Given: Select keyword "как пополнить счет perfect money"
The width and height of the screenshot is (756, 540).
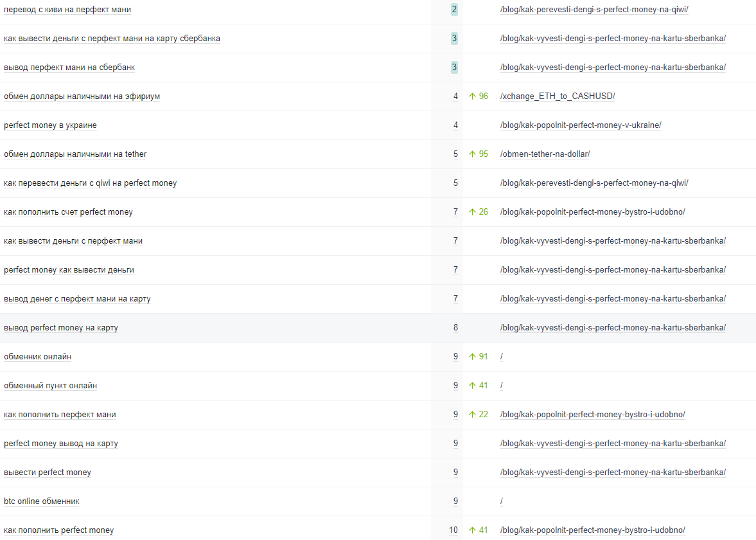Looking at the screenshot, I should tap(68, 212).
